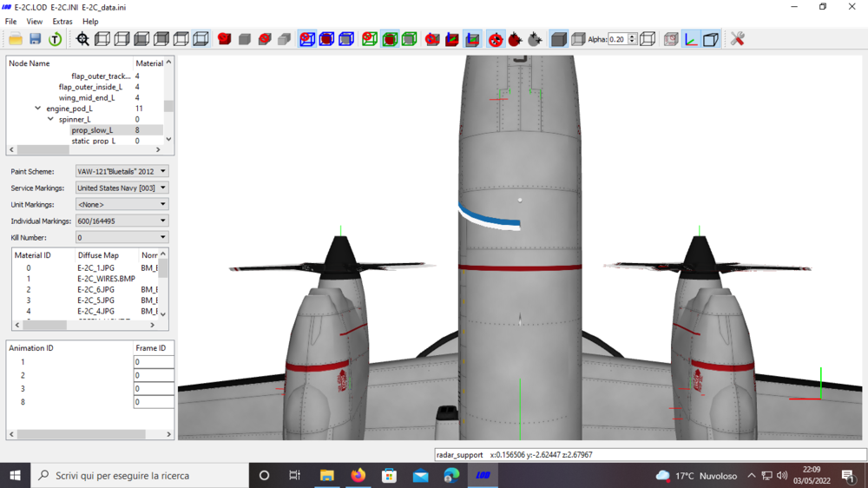This screenshot has height=488, width=868.
Task: Click the translucent cube icon beside Alpha
Action: (x=578, y=39)
